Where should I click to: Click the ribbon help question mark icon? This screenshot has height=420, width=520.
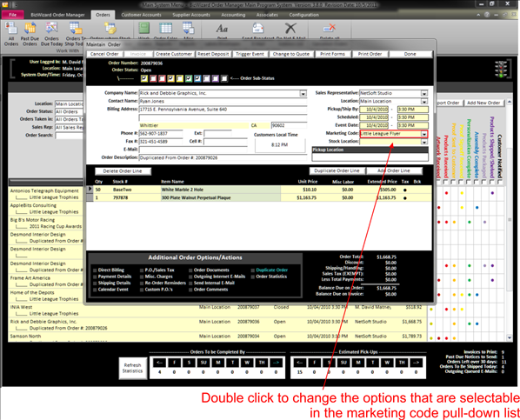487,15
